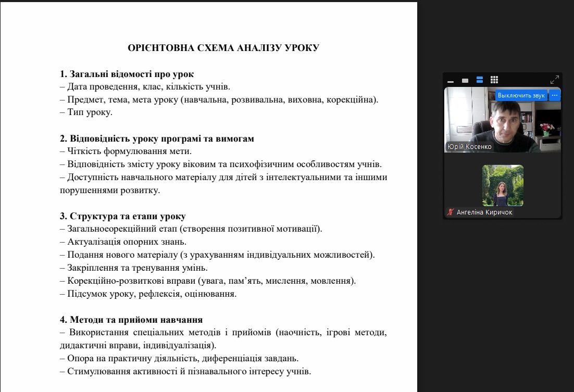Click the line "Підсумок уроку, рефлексія, оцінювання"

pos(152,294)
